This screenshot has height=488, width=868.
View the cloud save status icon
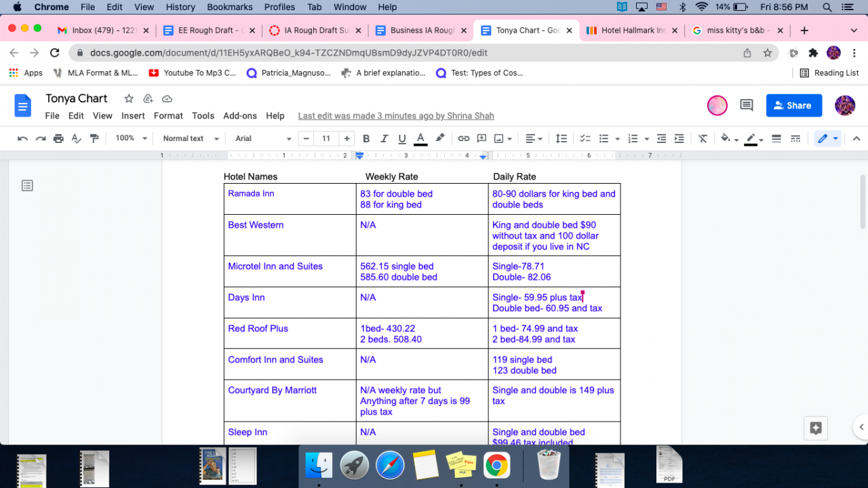tap(167, 99)
